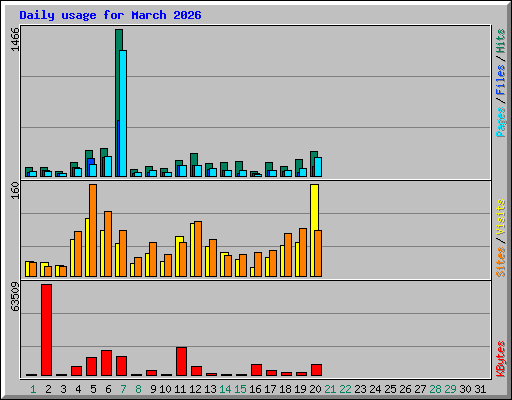Click the 160 axis value

coord(15,190)
